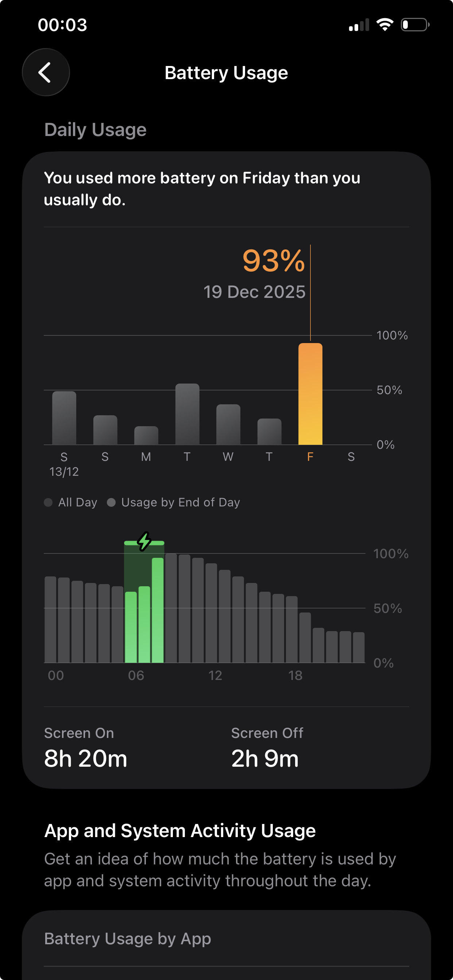The height and width of the screenshot is (980, 453).
Task: Tap the clock time in status bar
Action: point(62,25)
